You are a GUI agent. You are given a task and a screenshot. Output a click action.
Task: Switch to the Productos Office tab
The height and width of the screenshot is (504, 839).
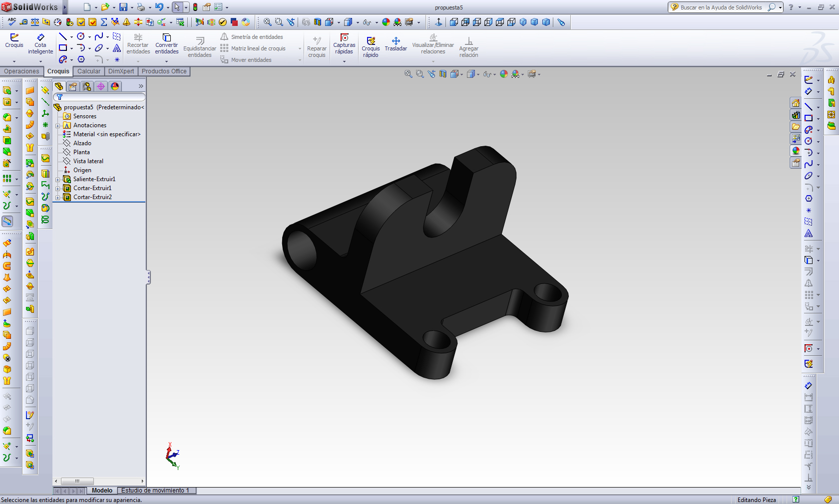coord(164,71)
